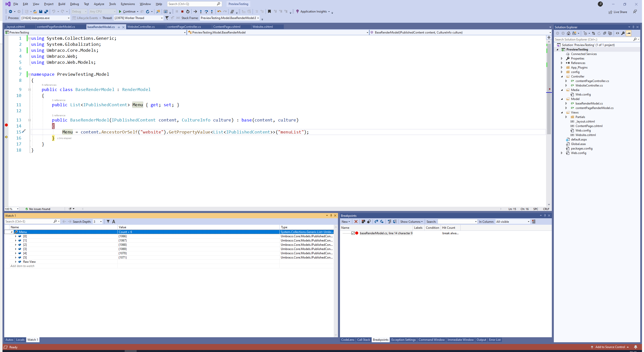Screen dimensions: 644x352
Task: Toggle pin on baseRenderModel.cs tab
Action: click(x=119, y=27)
